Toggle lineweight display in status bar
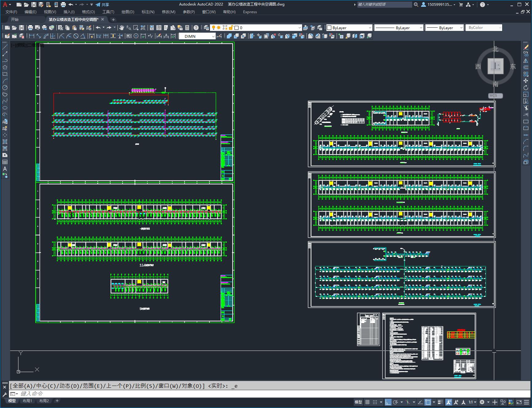 440,402
